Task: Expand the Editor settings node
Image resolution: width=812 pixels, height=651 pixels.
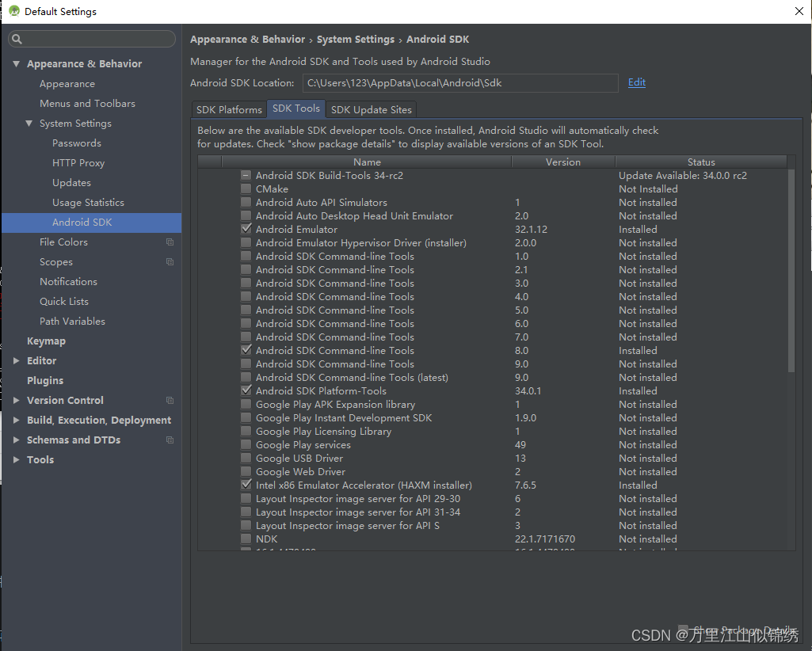Action: pyautogui.click(x=16, y=360)
